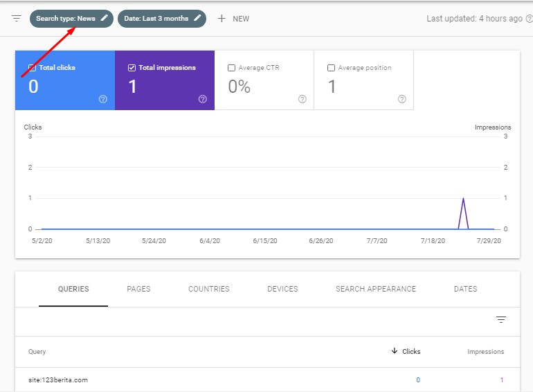Click the pencil icon on Date chip

[x=197, y=18]
